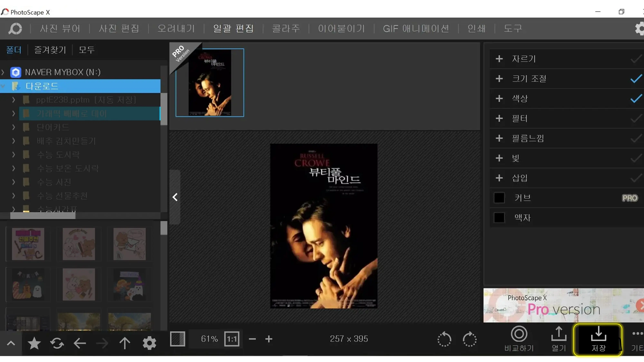Viewport: 644px width, 362px height.
Task: Expand the 필터 section plus icon
Action: tap(499, 118)
